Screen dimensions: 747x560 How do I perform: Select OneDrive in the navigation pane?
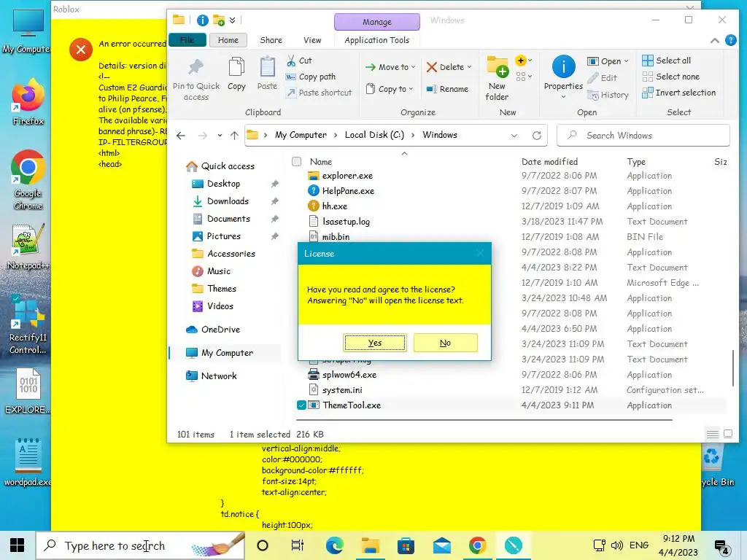pyautogui.click(x=220, y=329)
